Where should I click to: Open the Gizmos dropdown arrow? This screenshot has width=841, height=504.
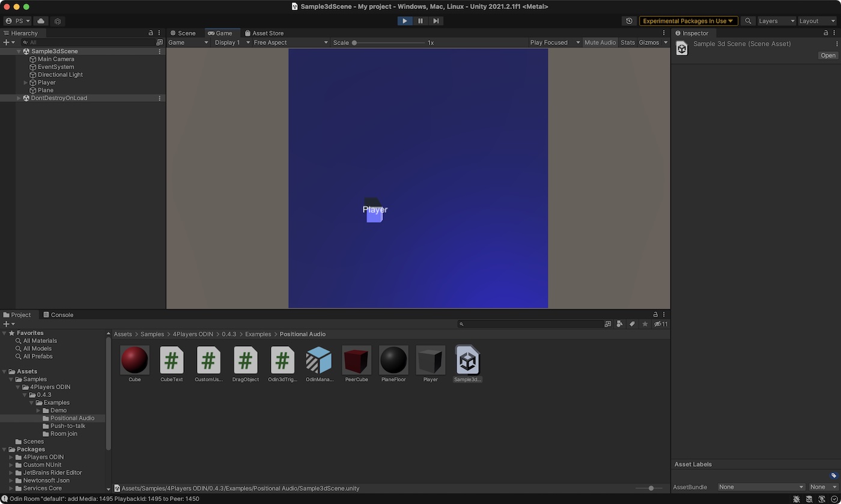[666, 43]
